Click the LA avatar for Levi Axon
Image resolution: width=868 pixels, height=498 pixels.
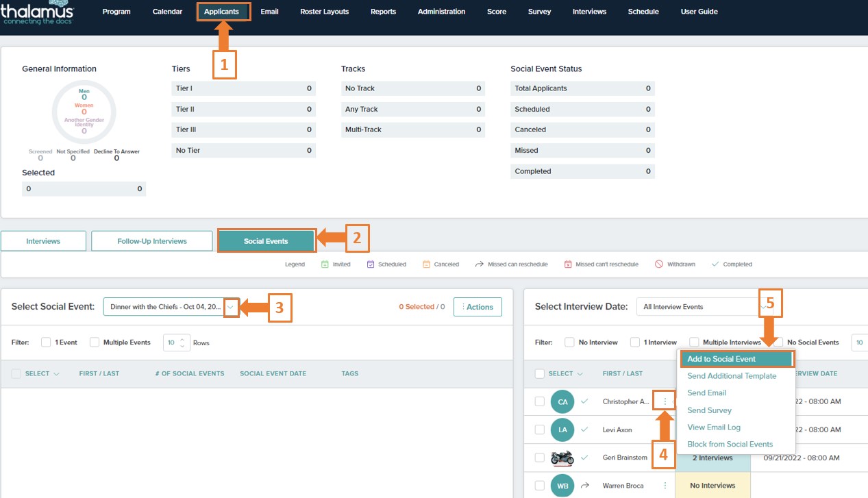point(562,429)
